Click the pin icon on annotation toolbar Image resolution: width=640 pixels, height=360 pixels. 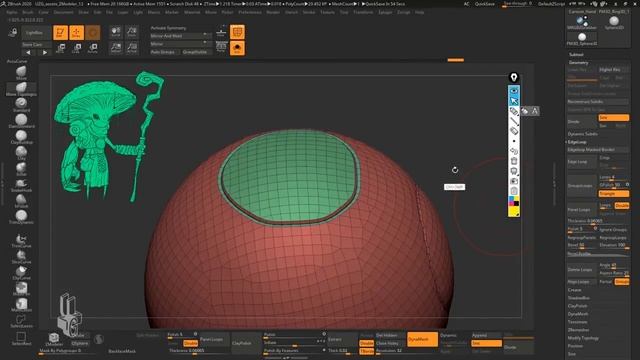pyautogui.click(x=514, y=77)
